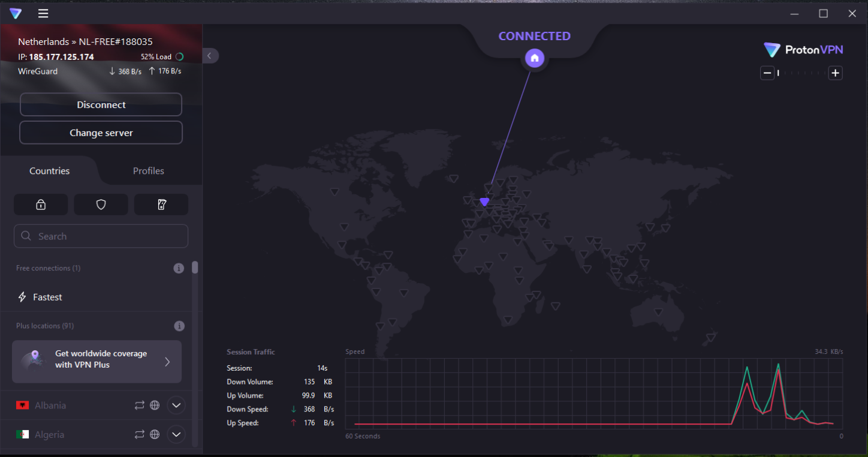The width and height of the screenshot is (868, 457).
Task: Expand Algeria server list
Action: click(176, 434)
